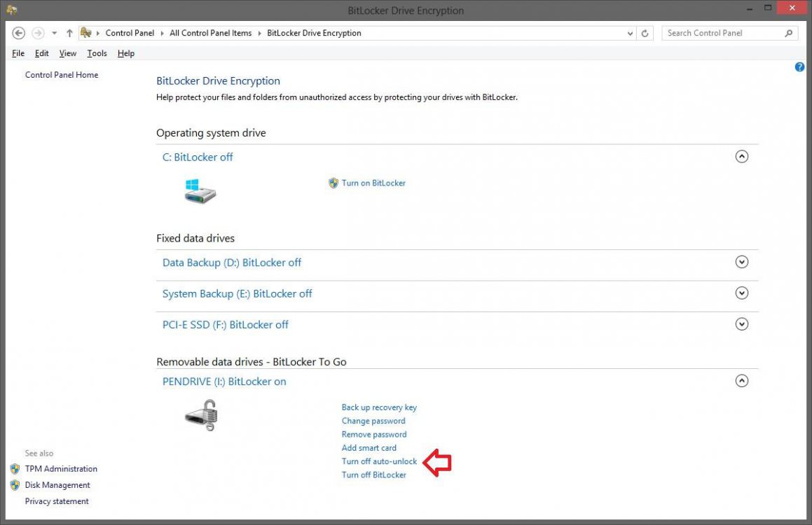
Task: Go up one level with the up arrow
Action: [69, 33]
